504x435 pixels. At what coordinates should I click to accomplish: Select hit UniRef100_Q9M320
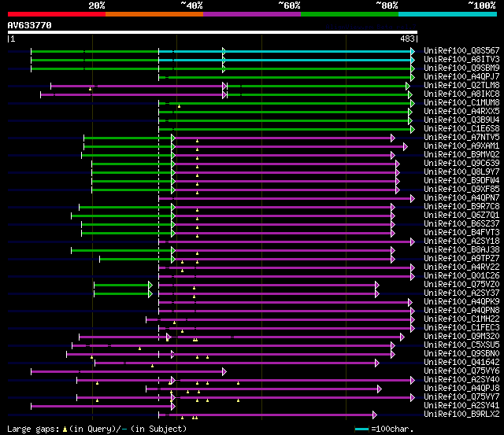[461, 337]
